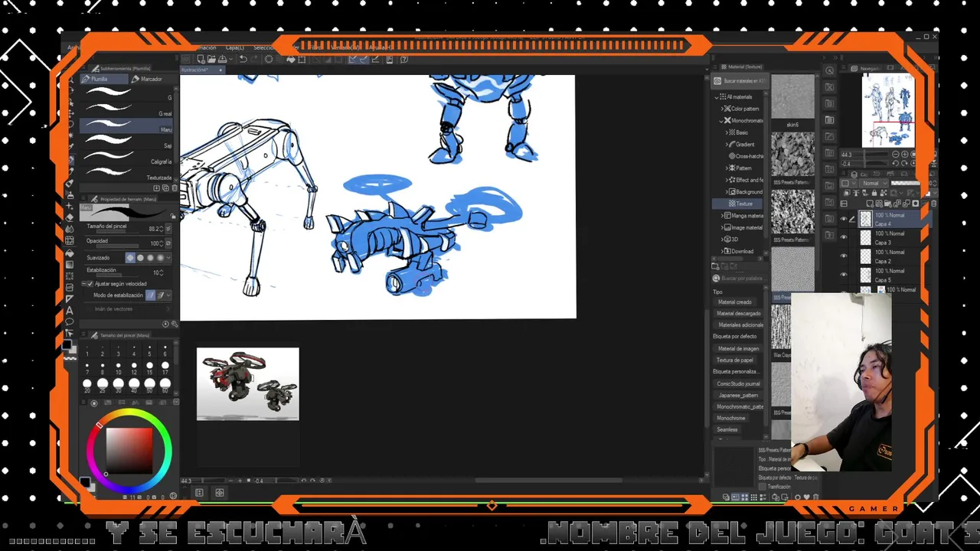The height and width of the screenshot is (551, 980).
Task: Select the Eyedropper tool in toolbar
Action: [x=70, y=147]
